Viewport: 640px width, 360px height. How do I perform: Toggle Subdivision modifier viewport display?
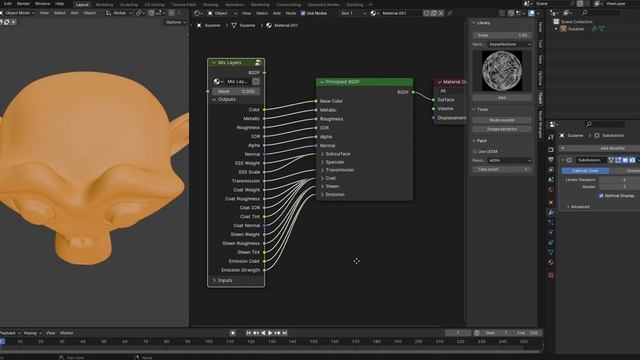pyautogui.click(x=625, y=160)
